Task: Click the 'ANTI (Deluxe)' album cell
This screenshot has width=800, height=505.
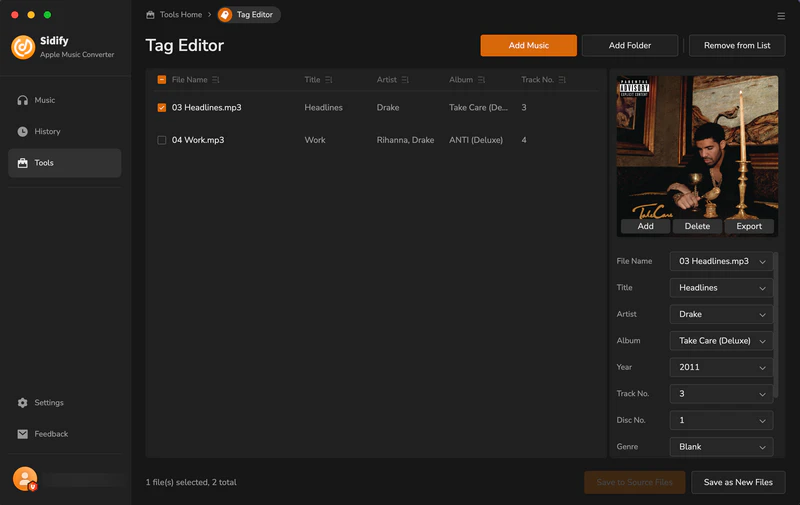Action: (x=476, y=140)
